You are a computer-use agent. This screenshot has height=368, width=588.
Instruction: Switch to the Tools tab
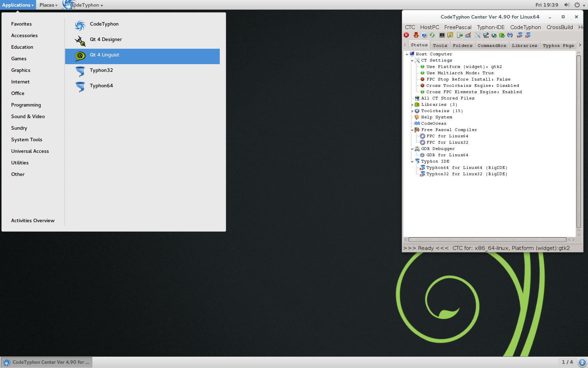(x=440, y=46)
